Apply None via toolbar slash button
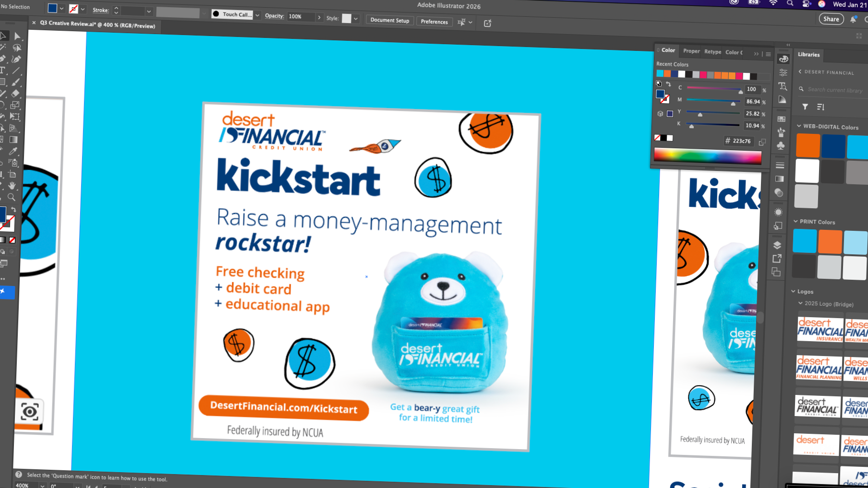The height and width of the screenshot is (488, 868). coord(12,240)
